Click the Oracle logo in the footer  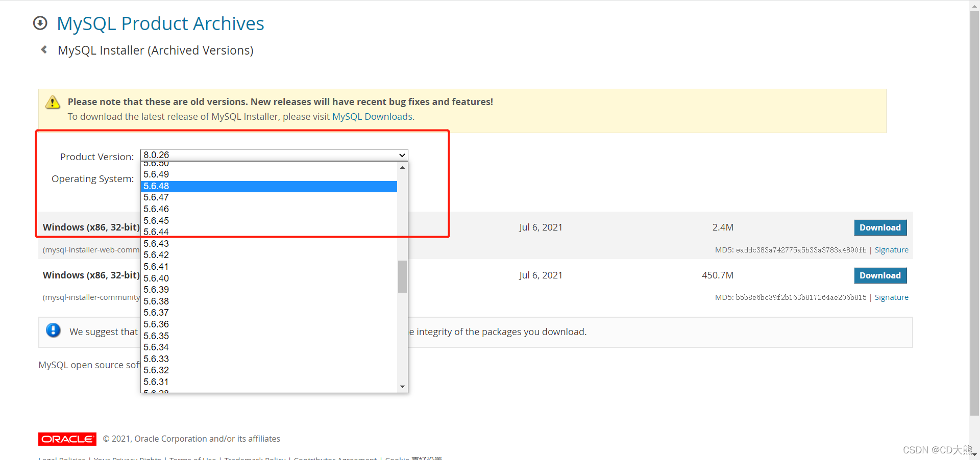[67, 439]
